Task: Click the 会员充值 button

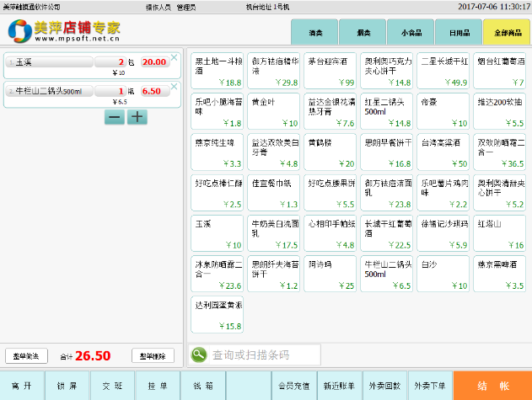Action: 294,386
